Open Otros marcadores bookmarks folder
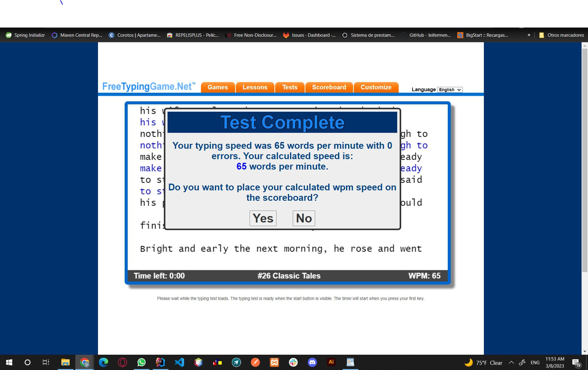Image resolution: width=588 pixels, height=370 pixels. click(x=562, y=35)
